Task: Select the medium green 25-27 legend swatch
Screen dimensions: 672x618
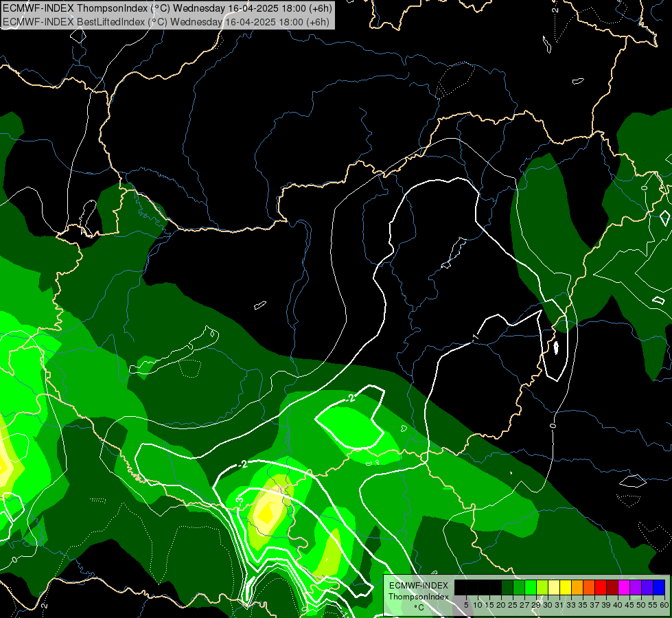Action: pos(519,587)
